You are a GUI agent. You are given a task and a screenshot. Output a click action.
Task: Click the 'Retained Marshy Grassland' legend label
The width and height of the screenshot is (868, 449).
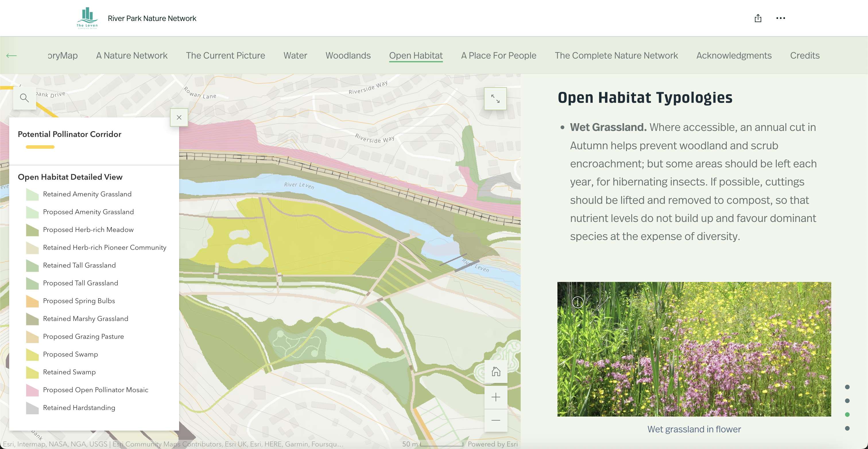click(x=86, y=319)
